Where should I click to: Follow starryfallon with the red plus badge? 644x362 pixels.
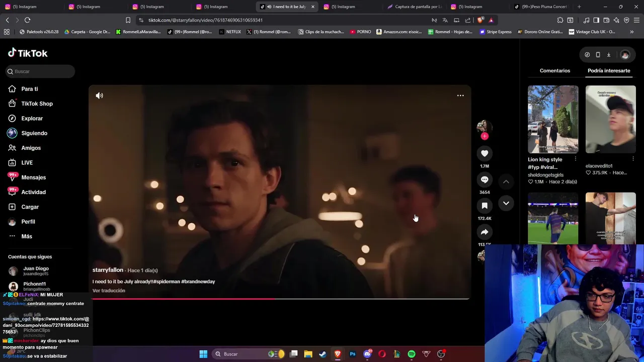click(x=485, y=136)
